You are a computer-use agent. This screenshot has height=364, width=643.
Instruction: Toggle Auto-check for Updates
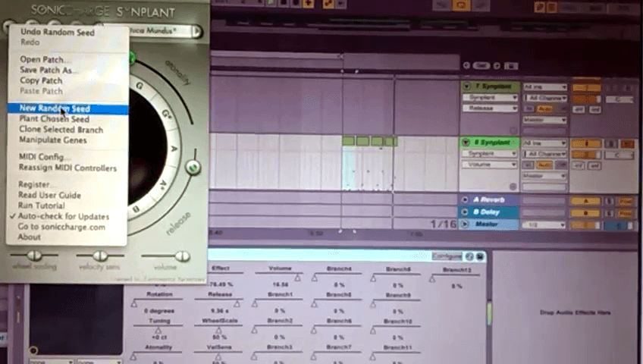click(x=64, y=216)
